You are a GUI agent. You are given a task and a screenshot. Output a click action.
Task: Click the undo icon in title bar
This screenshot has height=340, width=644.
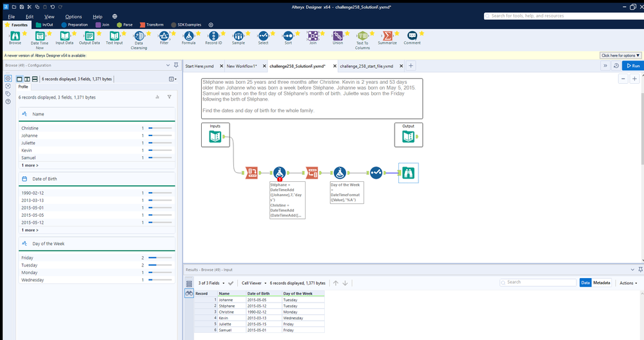53,7
